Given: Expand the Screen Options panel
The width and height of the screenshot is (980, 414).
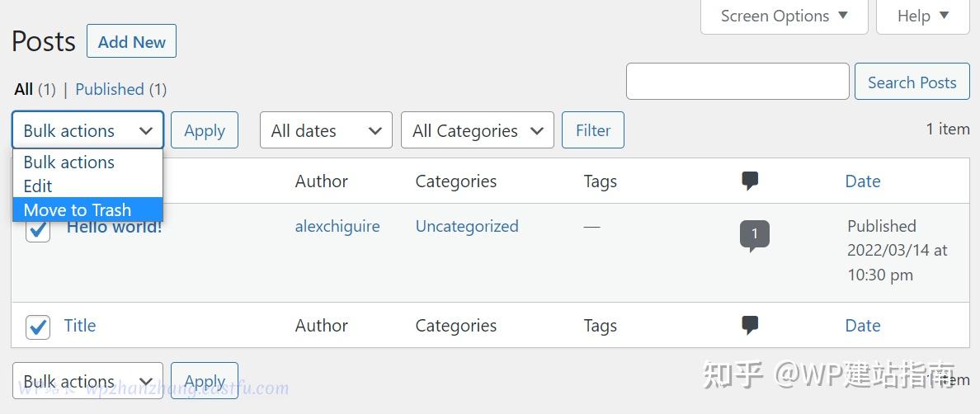Looking at the screenshot, I should click(784, 16).
